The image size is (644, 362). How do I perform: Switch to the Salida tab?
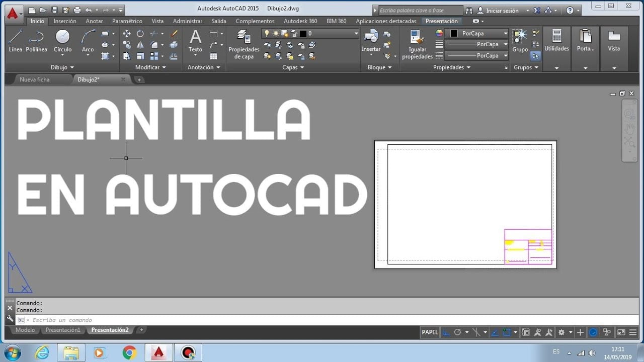[x=219, y=21]
